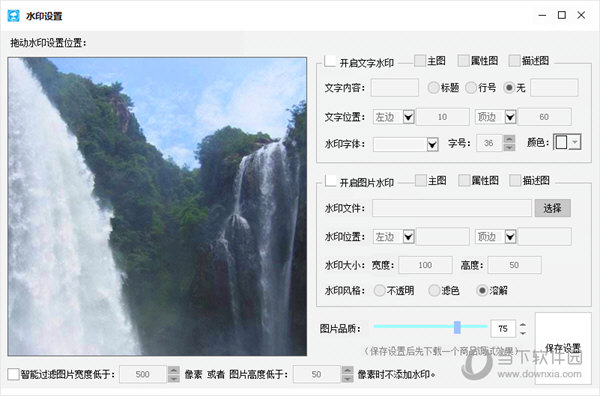This screenshot has width=600, height=396.
Task: Choose the 溶解 watermark style
Action: pyautogui.click(x=482, y=291)
